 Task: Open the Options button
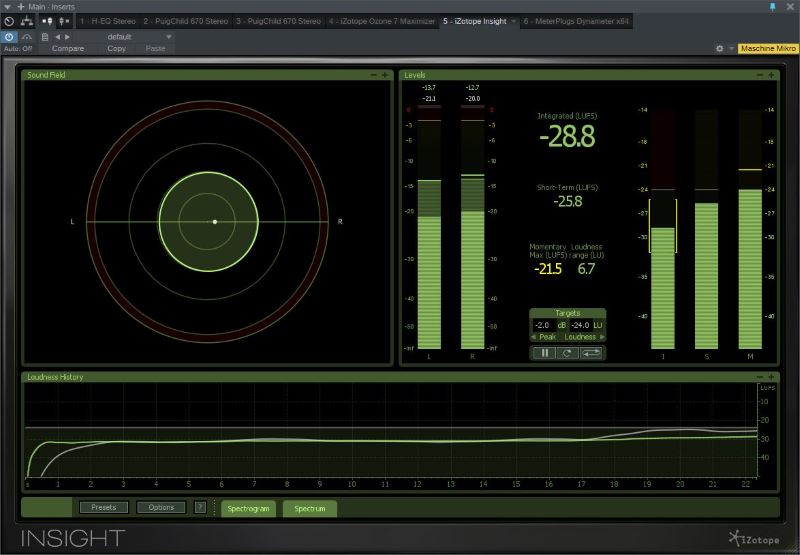click(x=161, y=507)
